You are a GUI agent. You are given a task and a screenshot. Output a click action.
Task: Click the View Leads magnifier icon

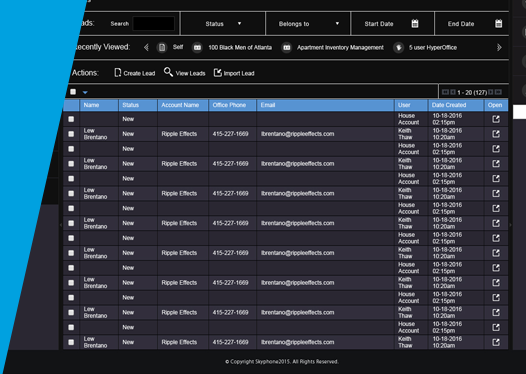tap(168, 72)
